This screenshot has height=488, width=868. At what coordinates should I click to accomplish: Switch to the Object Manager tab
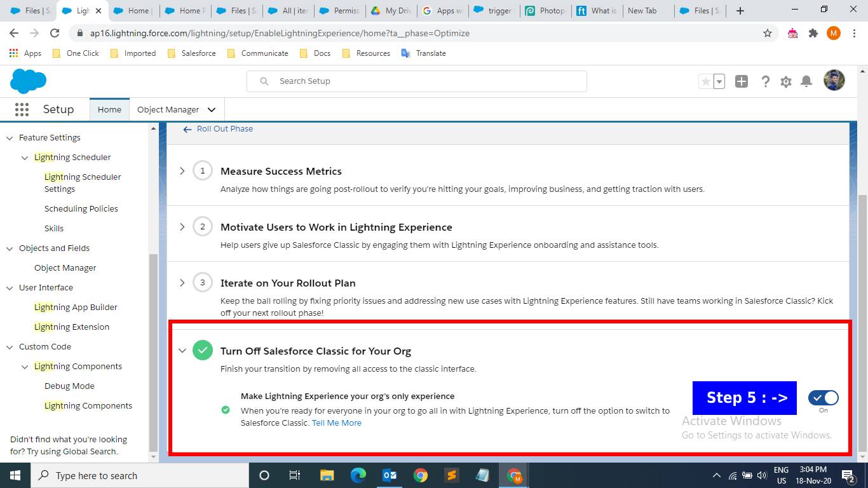click(x=168, y=109)
